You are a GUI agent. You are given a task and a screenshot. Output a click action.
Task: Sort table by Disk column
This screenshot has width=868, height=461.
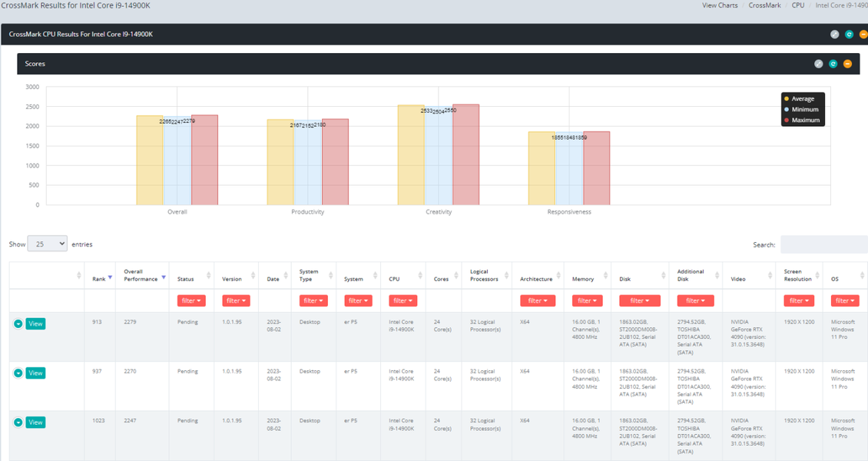(640, 276)
